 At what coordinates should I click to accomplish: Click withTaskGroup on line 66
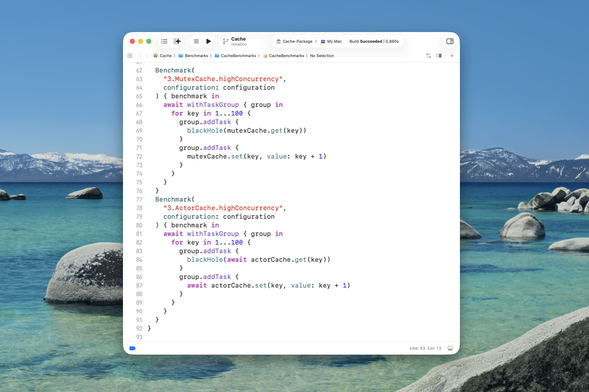coord(213,105)
